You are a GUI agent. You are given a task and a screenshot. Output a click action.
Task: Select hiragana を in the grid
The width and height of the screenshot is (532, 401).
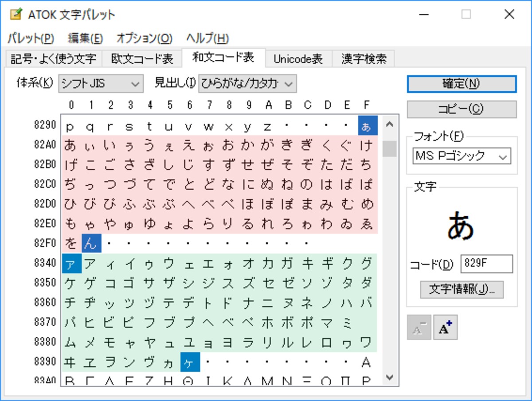click(x=71, y=244)
